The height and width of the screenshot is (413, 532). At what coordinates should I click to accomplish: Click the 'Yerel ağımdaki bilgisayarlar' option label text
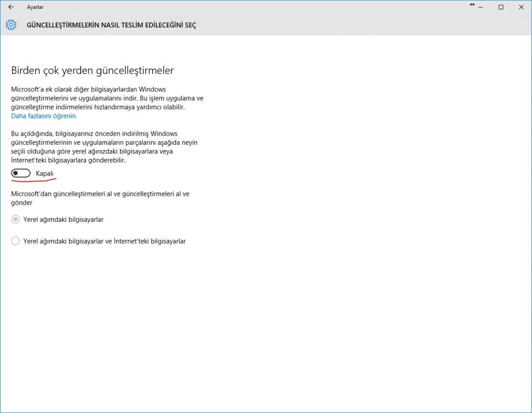pyautogui.click(x=63, y=219)
